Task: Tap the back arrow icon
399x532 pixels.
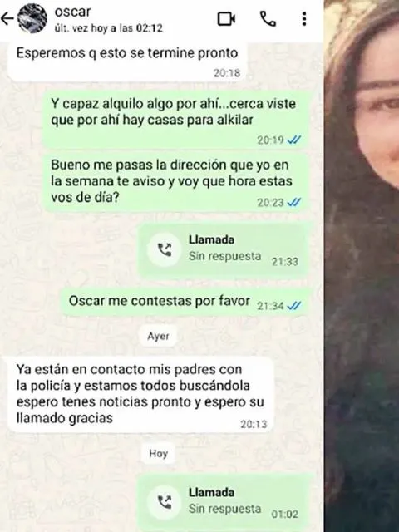Action: (x=7, y=19)
